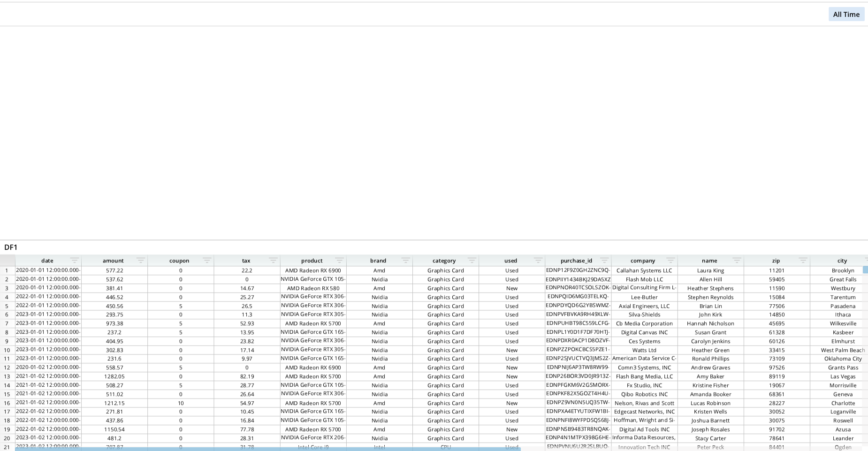Click the DF1 table title
This screenshot has width=868, height=451.
[11, 247]
